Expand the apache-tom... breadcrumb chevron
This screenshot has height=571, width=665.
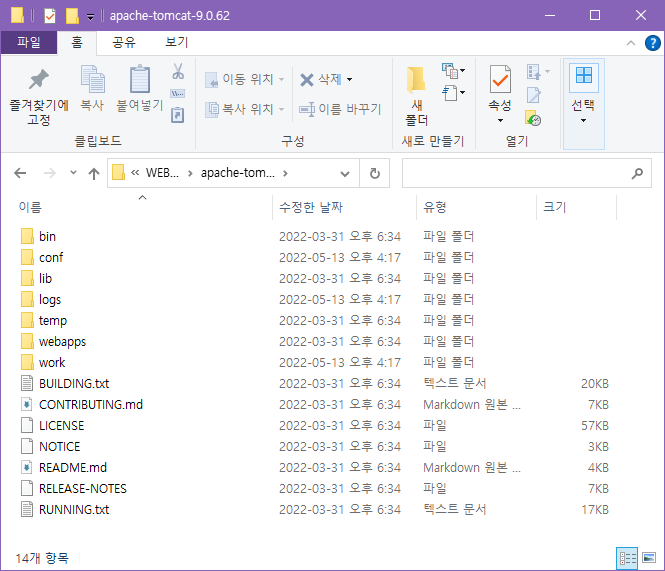tap(285, 173)
